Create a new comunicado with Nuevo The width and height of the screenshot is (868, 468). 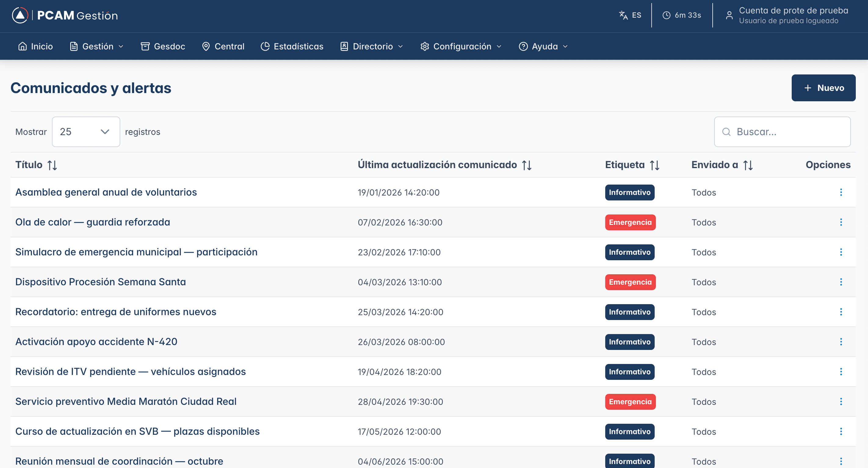[x=823, y=88]
